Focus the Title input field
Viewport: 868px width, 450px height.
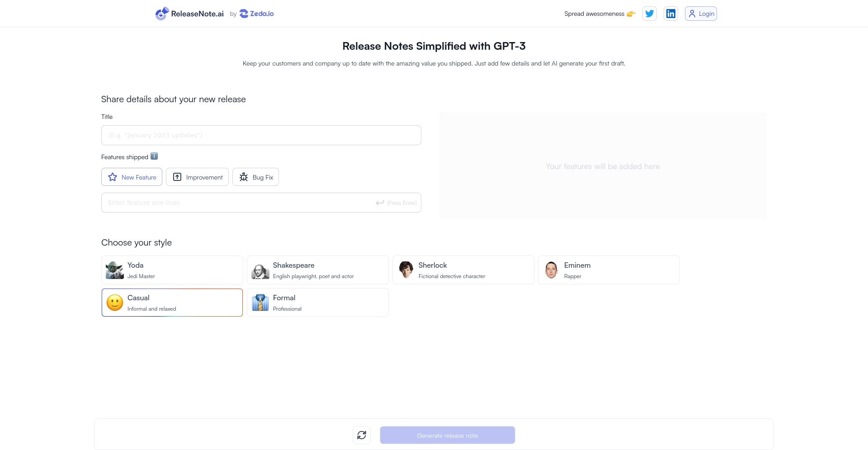click(261, 135)
